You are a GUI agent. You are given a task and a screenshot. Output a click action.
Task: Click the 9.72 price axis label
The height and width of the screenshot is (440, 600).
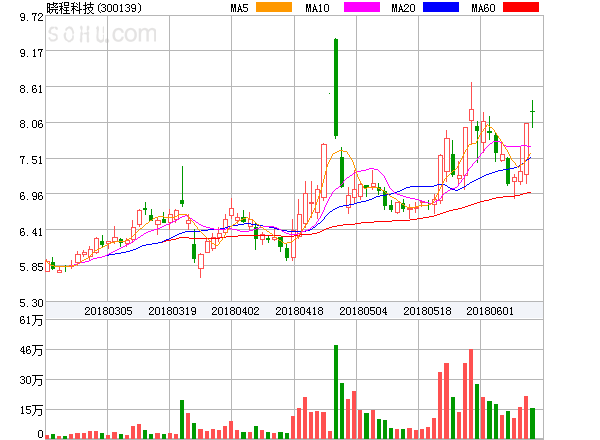tap(31, 17)
